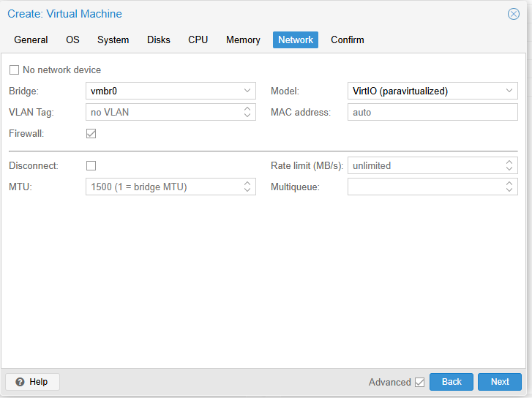Click the MTU input field
Screen dimensions: 532x398
163,187
